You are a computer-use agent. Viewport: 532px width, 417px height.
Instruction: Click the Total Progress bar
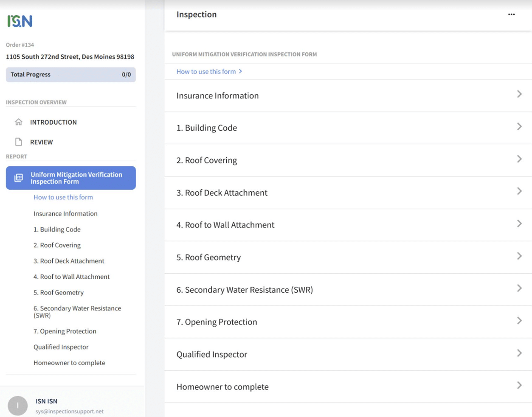pos(70,75)
